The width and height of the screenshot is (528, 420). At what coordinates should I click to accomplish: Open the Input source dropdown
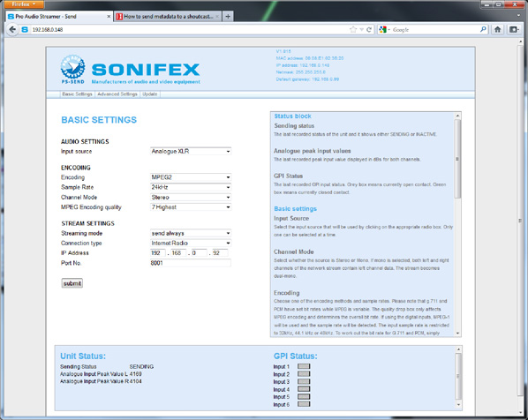pos(191,152)
